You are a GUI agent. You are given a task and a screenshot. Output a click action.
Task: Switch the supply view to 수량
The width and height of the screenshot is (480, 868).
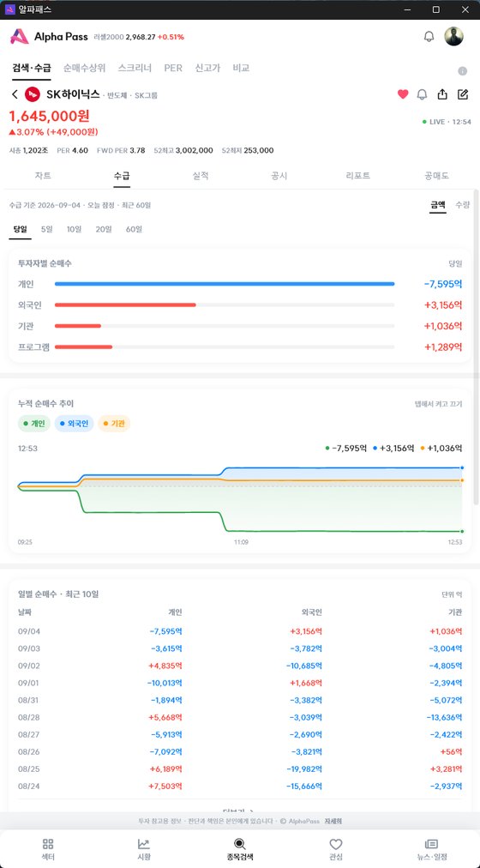pyautogui.click(x=462, y=205)
